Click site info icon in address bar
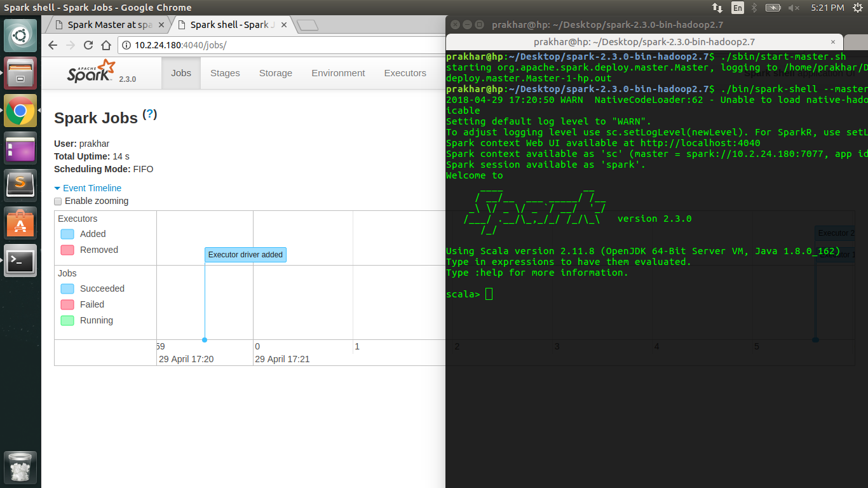This screenshot has height=488, width=868. pos(125,45)
